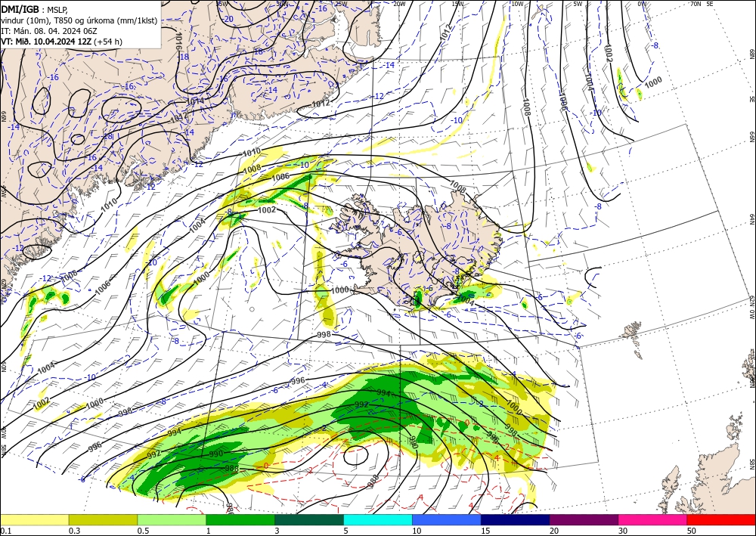Click the '20W' longitude label at the top
Screen dimensions: 756x536
[398, 4]
